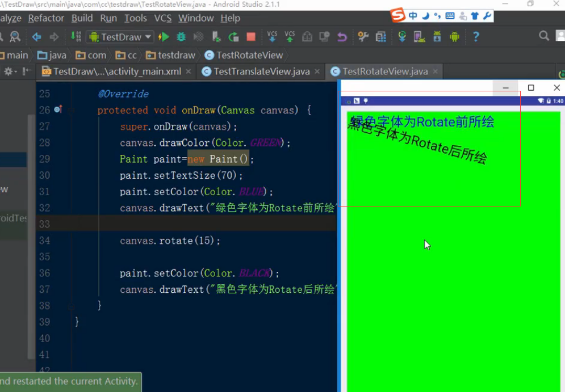Click the VCS Update Project icon
Screen dimensions: 565x392
click(272, 36)
